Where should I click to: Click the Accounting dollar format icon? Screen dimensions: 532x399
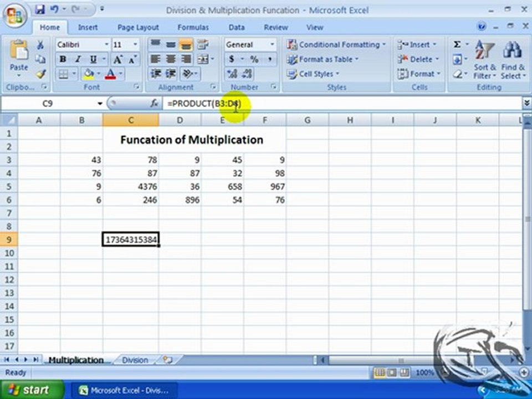click(232, 59)
